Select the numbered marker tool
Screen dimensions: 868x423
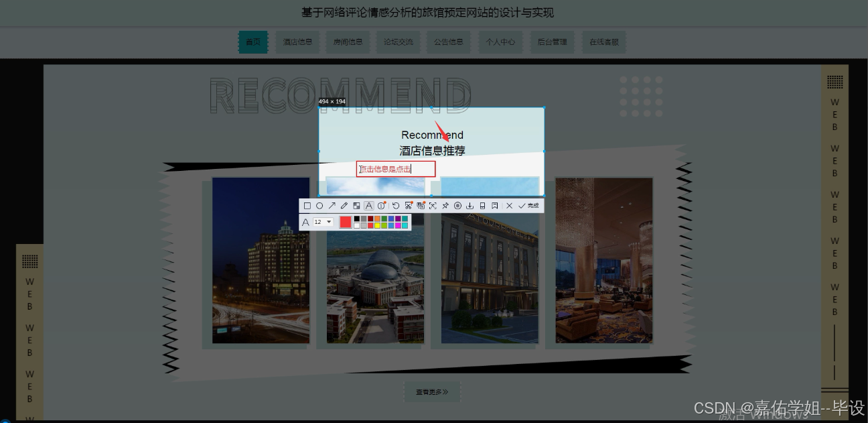(382, 206)
